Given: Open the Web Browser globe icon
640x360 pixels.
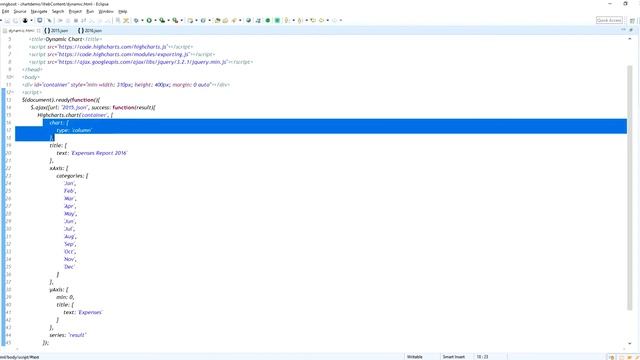Looking at the screenshot, I should tap(248, 20).
